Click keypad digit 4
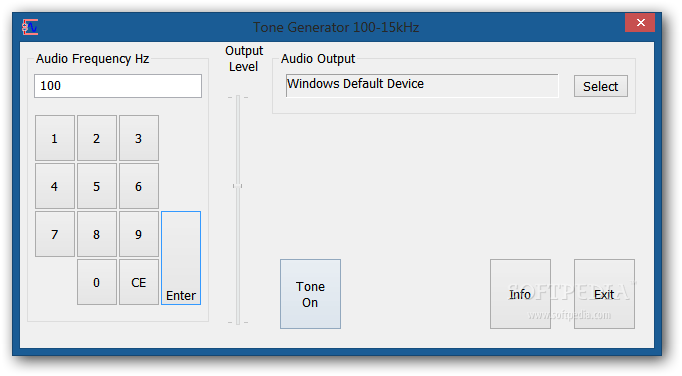The width and height of the screenshot is (682, 376). [55, 186]
